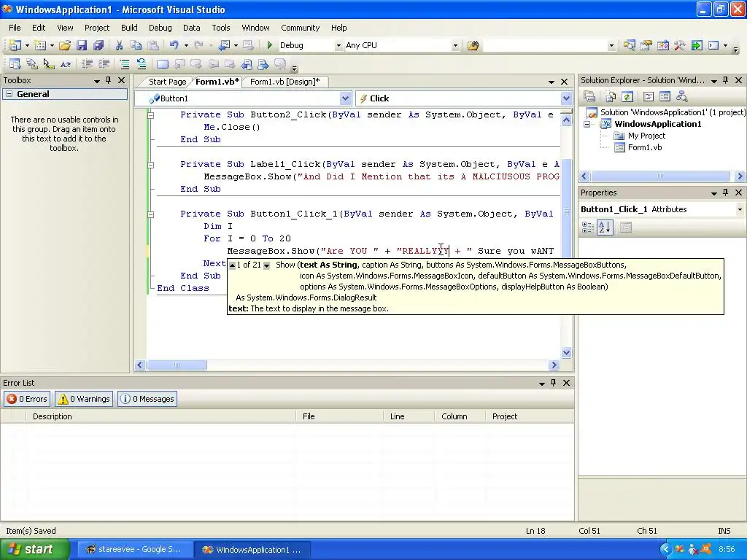Click the Save All icon
The width and height of the screenshot is (747, 560).
98,45
